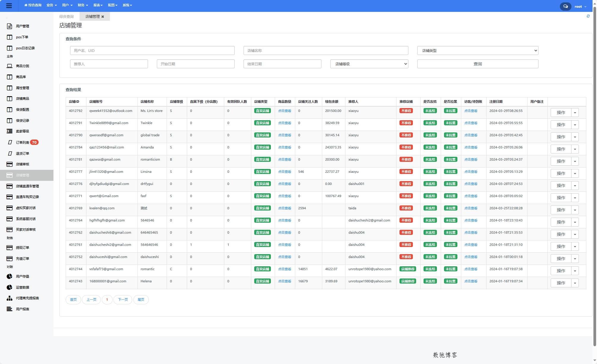
Task: Click the 用户名、UID input field
Action: click(152, 50)
